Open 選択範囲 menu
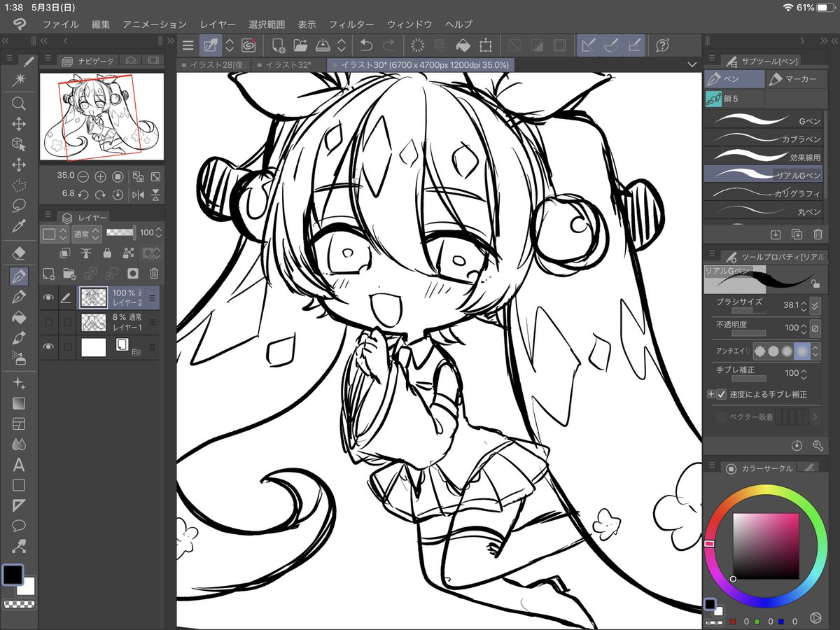The image size is (840, 630). pos(267,24)
